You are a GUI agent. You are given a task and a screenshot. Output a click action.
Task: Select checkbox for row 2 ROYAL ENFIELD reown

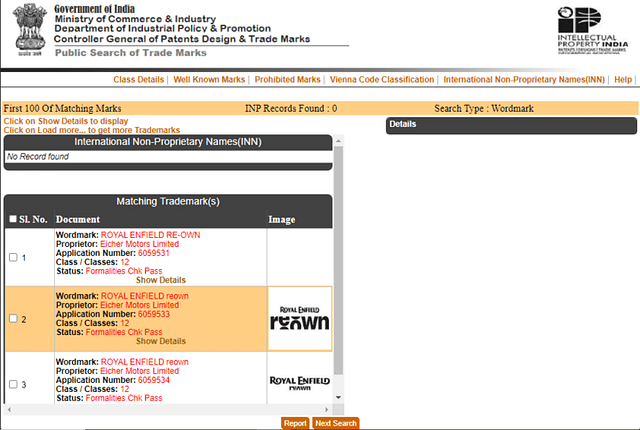pyautogui.click(x=13, y=319)
